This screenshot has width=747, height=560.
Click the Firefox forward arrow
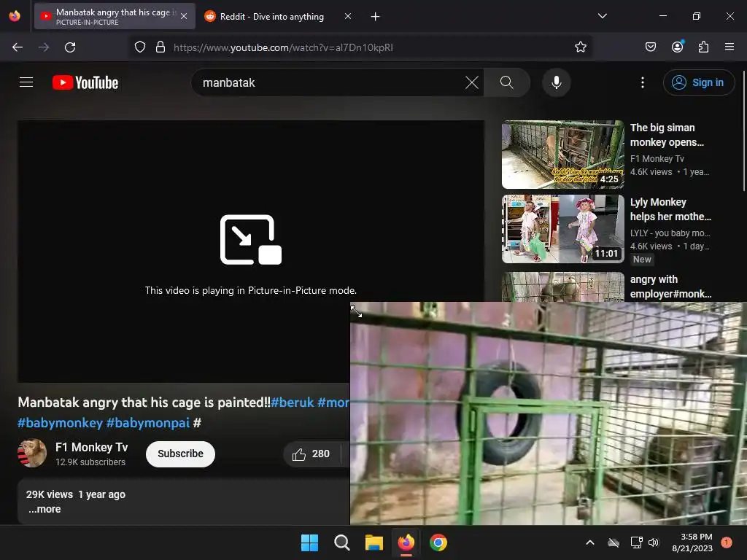(44, 47)
